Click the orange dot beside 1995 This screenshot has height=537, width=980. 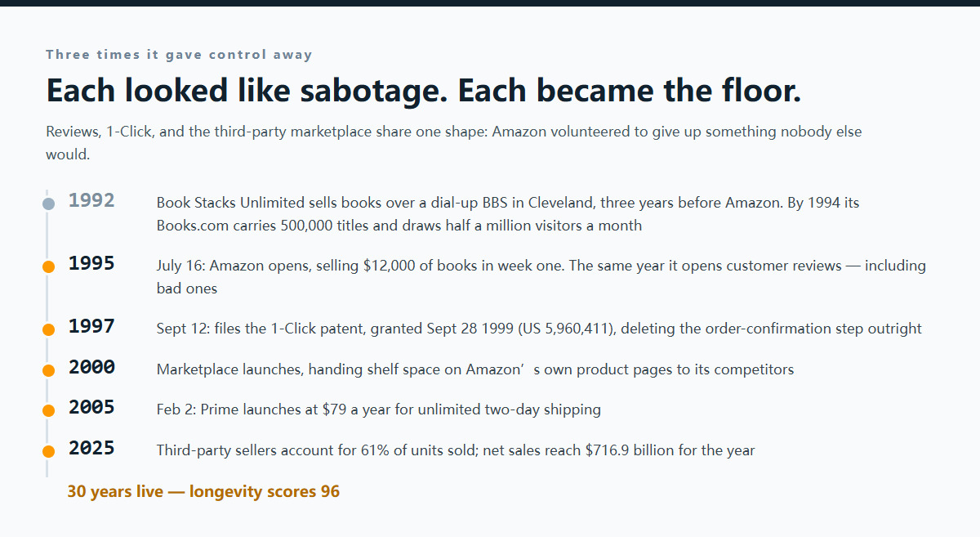click(48, 266)
